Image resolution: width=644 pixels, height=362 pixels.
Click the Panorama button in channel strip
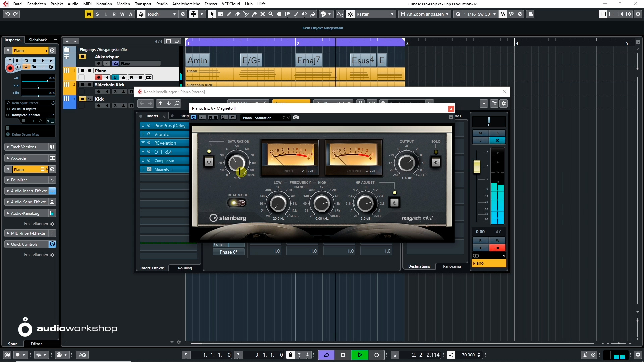[452, 266]
